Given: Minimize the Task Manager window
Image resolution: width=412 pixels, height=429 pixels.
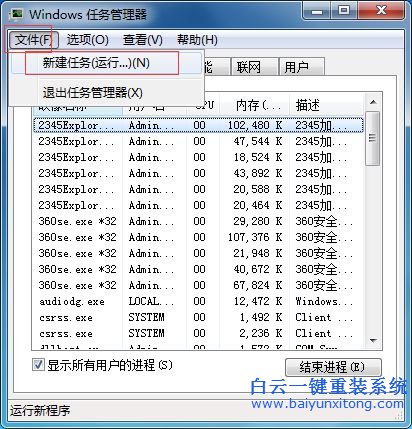Looking at the screenshot, I should (316, 11).
